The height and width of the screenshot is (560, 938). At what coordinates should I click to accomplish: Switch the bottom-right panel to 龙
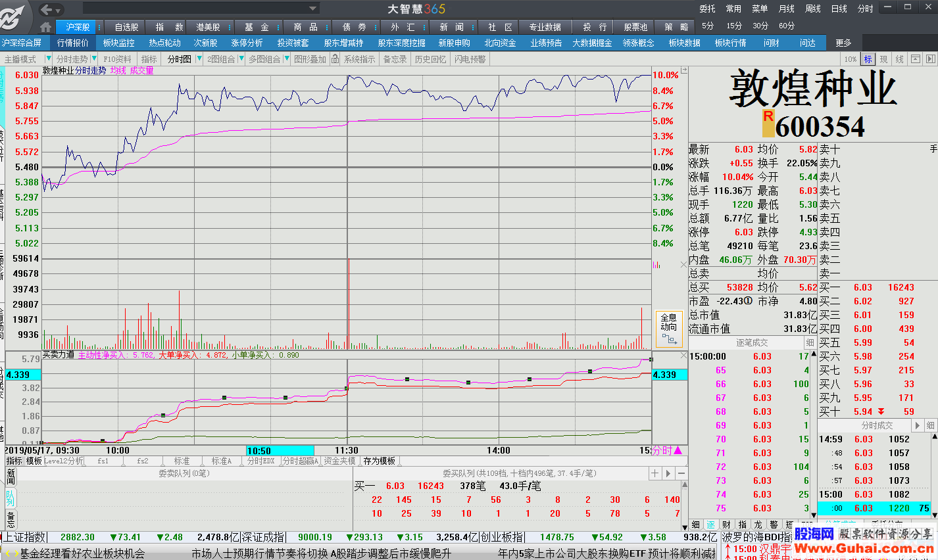click(758, 525)
